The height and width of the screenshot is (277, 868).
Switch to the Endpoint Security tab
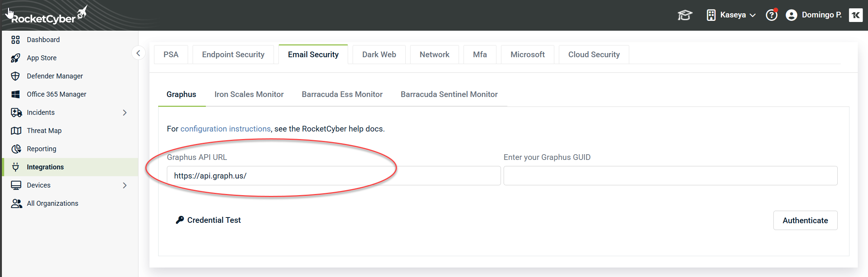coord(233,55)
